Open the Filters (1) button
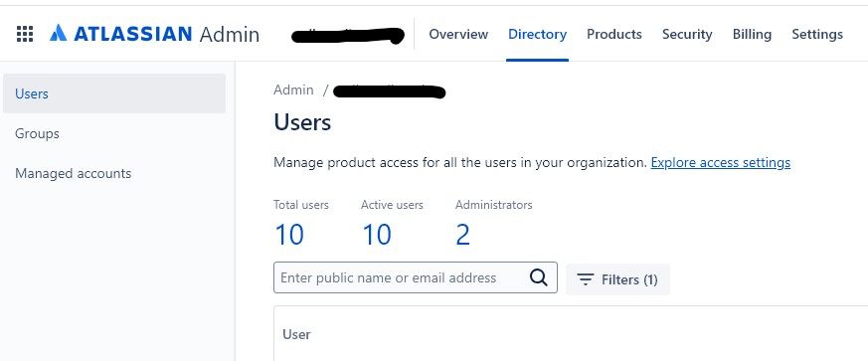The width and height of the screenshot is (868, 361). [x=617, y=279]
